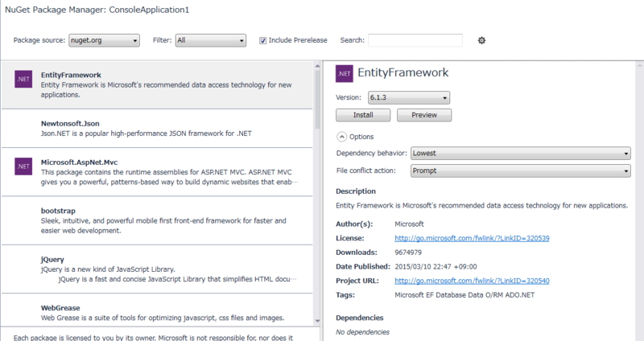Click the details pane scroll up arrow

pyautogui.click(x=640, y=65)
